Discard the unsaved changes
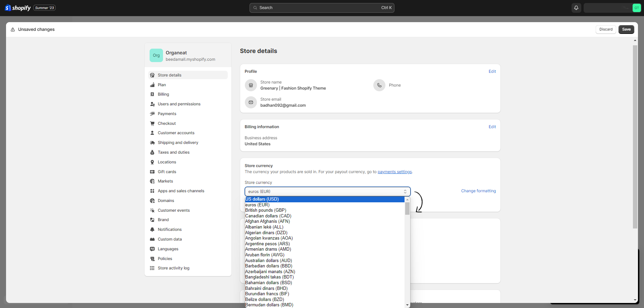The image size is (644, 308). tap(606, 30)
